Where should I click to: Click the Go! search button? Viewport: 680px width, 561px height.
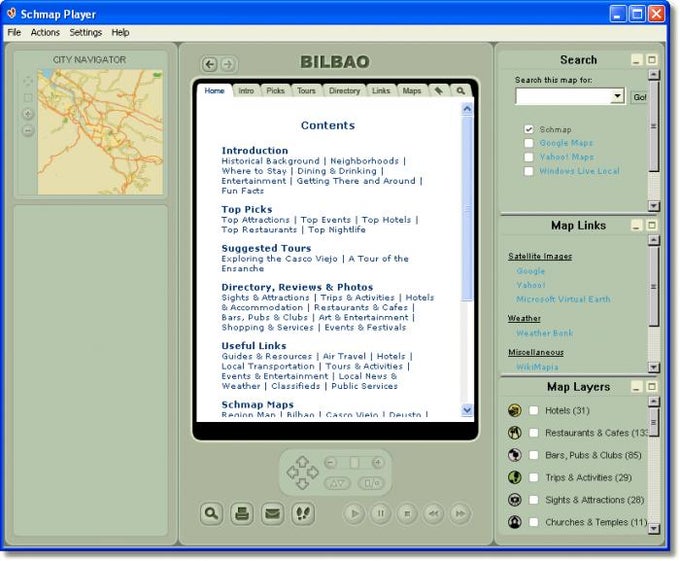(639, 97)
